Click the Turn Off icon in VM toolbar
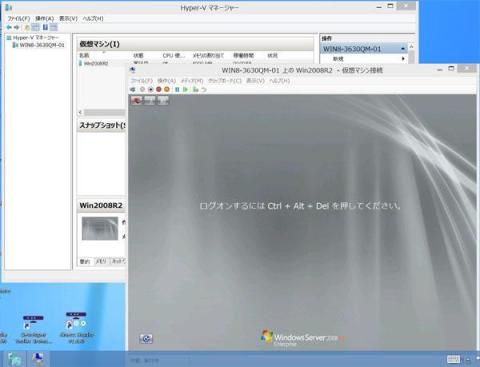480x367 pixels. click(151, 89)
